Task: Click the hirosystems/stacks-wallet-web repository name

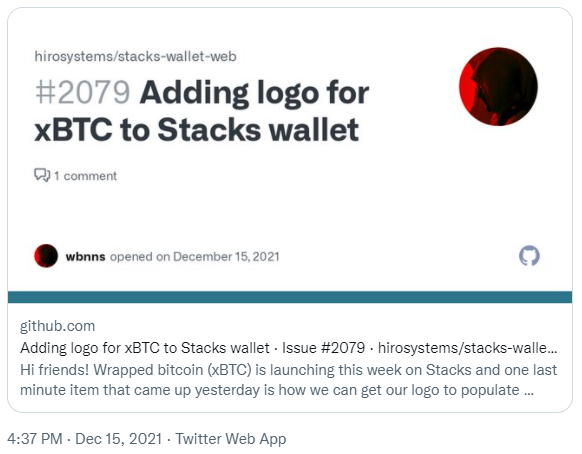Action: (135, 56)
